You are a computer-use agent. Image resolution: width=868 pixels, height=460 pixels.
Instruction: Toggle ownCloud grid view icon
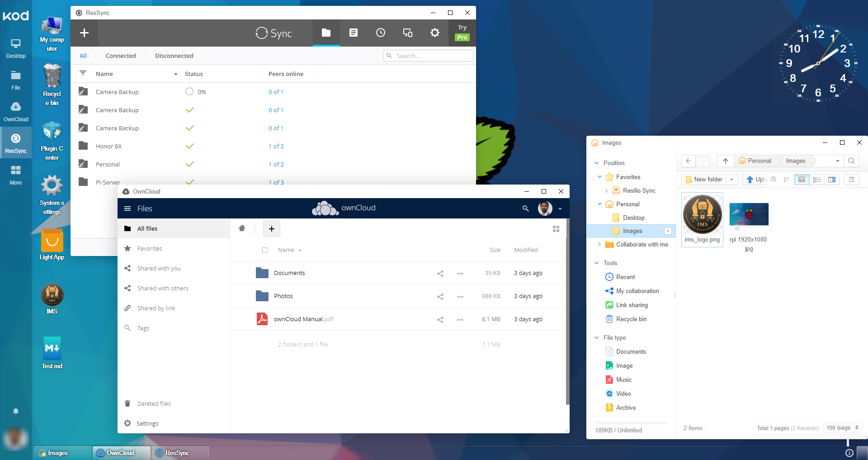(x=556, y=229)
